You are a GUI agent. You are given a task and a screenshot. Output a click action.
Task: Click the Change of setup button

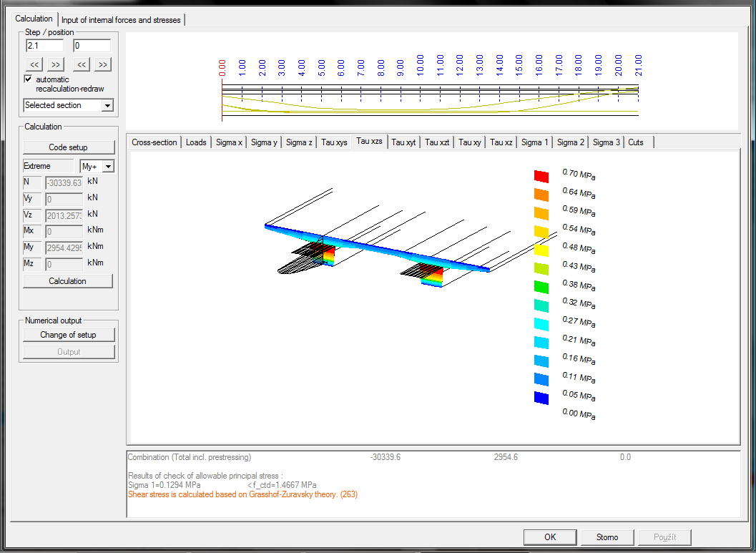68,335
